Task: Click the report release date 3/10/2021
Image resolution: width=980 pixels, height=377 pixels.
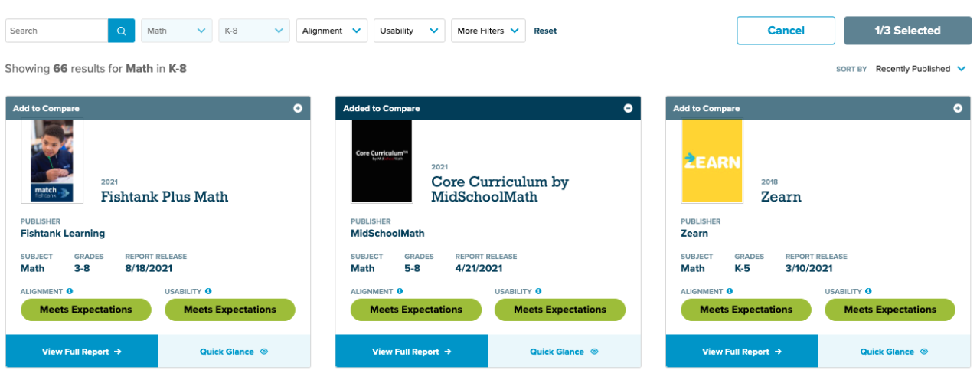Action: click(x=808, y=268)
